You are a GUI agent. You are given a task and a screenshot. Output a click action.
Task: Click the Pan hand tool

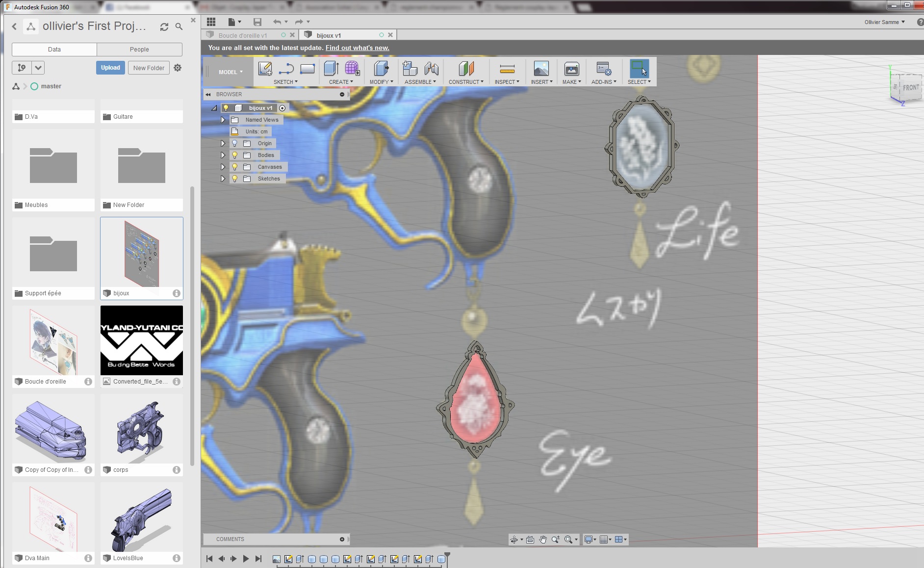point(543,540)
